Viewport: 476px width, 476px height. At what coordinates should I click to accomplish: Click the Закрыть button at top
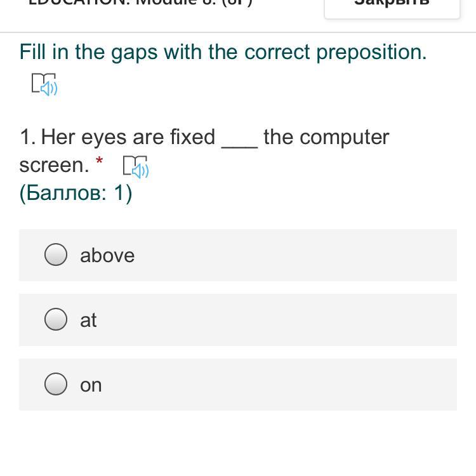(x=392, y=5)
